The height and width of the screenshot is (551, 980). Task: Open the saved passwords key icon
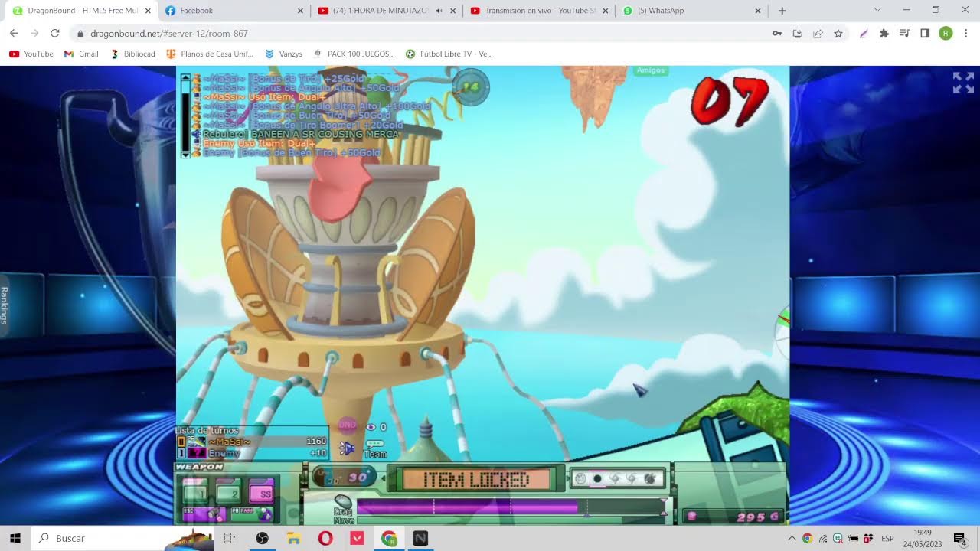coord(777,34)
